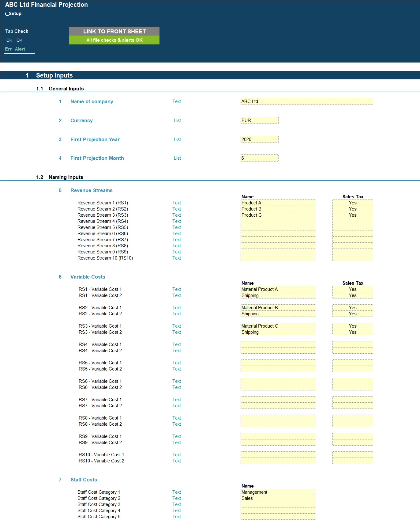Image resolution: width=420 pixels, height=532 pixels.
Task: Open Sales Tax cell for Revenue Stream 3
Action: [x=353, y=215]
